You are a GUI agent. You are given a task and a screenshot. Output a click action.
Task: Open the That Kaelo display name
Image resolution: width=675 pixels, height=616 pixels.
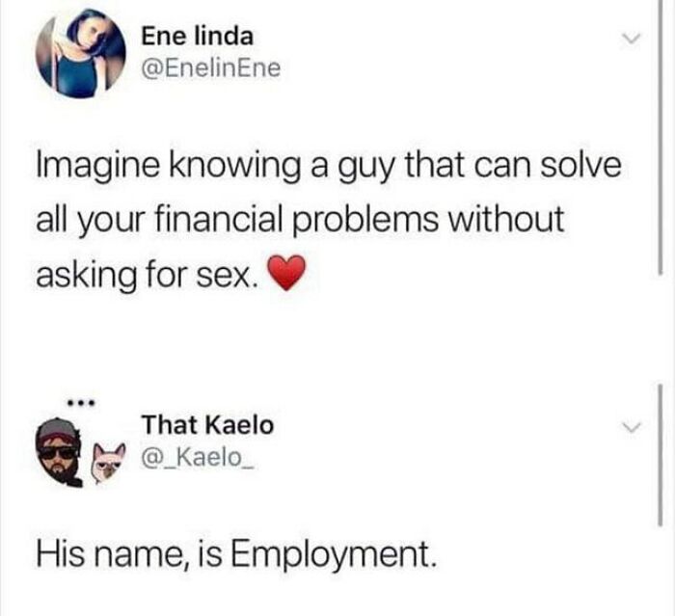(x=208, y=425)
